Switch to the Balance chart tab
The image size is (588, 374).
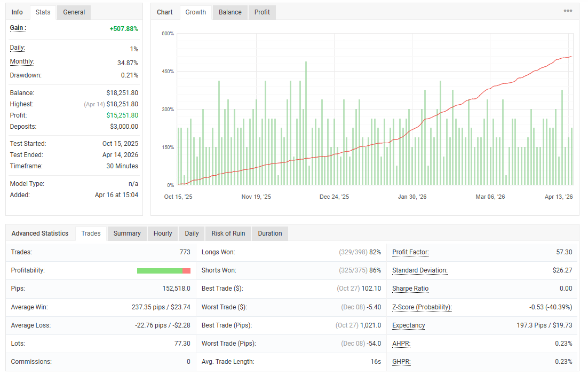[230, 12]
